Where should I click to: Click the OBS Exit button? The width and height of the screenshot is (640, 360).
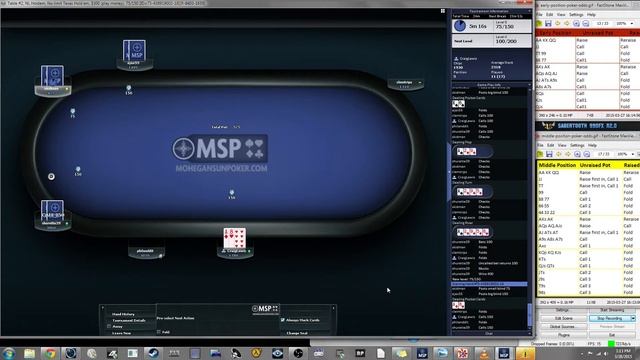tap(612, 335)
